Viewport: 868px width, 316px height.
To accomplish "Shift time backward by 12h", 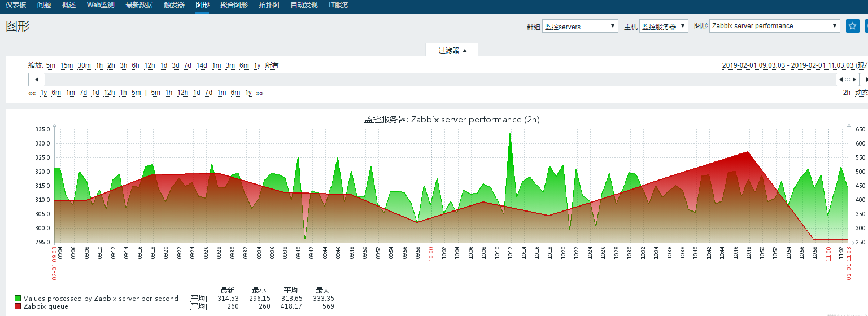I will coord(109,93).
